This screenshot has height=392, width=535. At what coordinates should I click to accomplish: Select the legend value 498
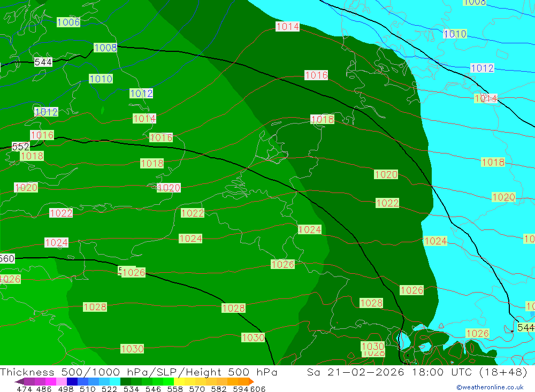(x=65, y=389)
